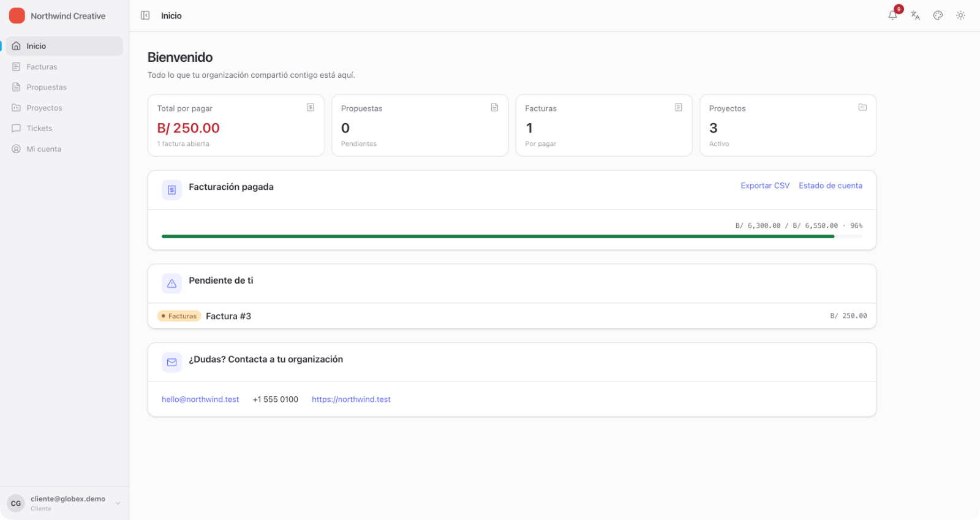
Task: Click the green paid billing progress bar
Action: coord(498,236)
